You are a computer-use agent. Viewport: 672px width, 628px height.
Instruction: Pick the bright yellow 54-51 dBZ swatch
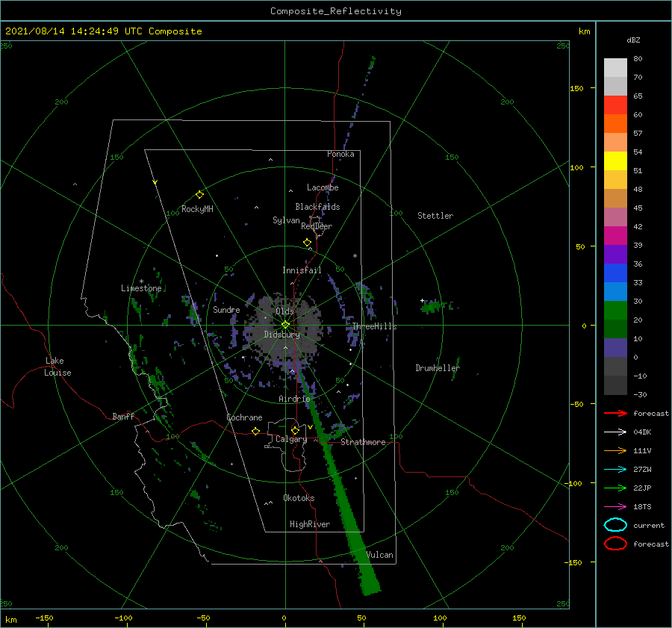(x=615, y=161)
